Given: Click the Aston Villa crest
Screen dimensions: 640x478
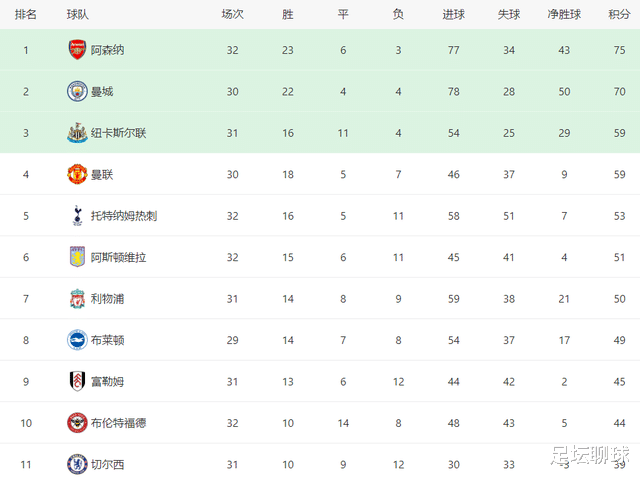Looking at the screenshot, I should 77,257.
